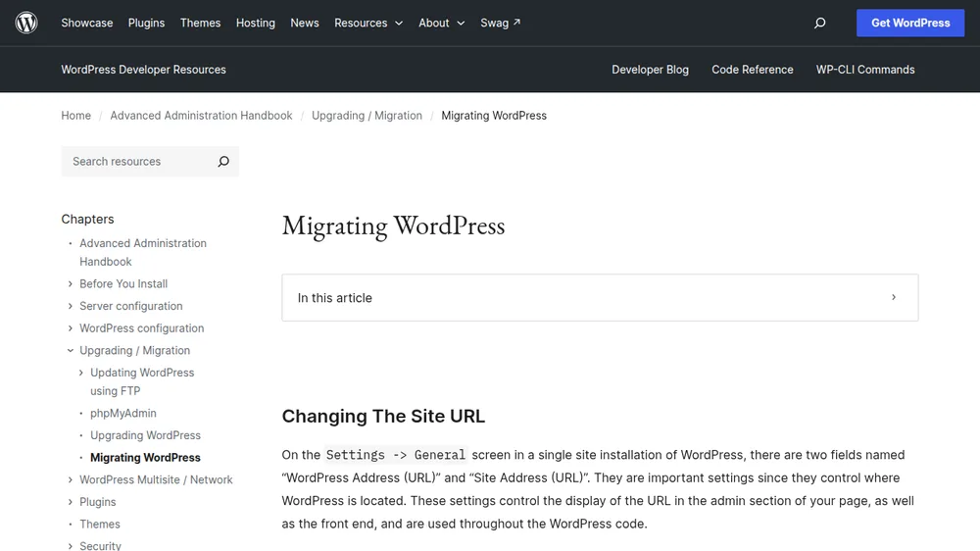Open Upgrading / Migration breadcrumb link

coord(367,115)
